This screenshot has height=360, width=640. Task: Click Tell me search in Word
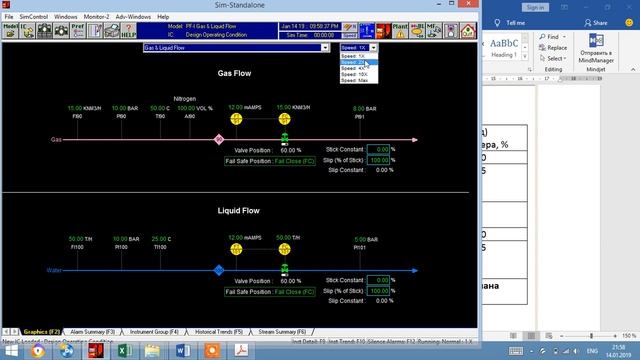coord(510,23)
